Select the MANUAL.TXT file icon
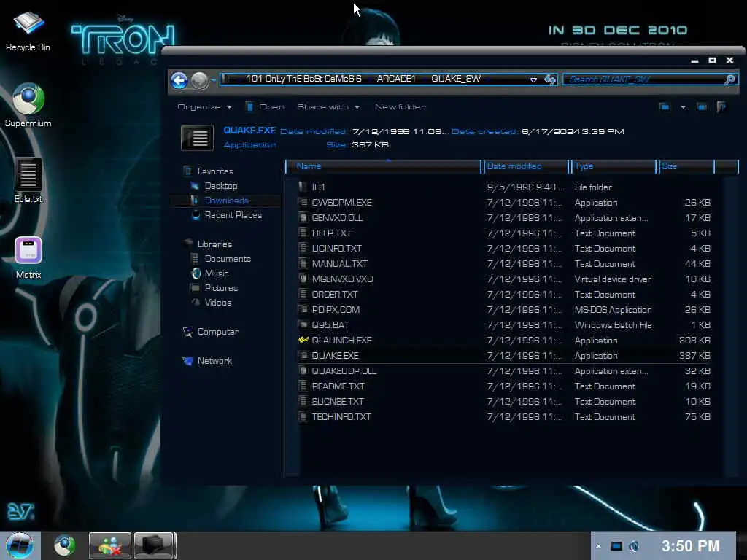747x560 pixels. click(x=303, y=262)
